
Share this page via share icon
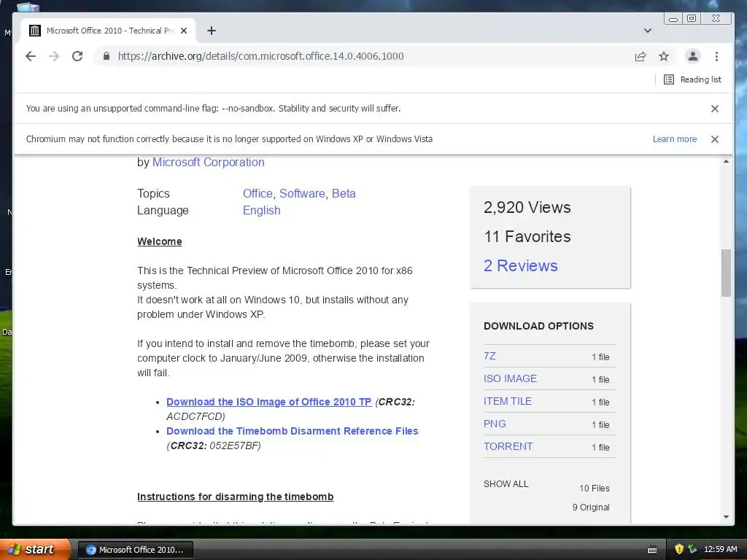tap(640, 57)
